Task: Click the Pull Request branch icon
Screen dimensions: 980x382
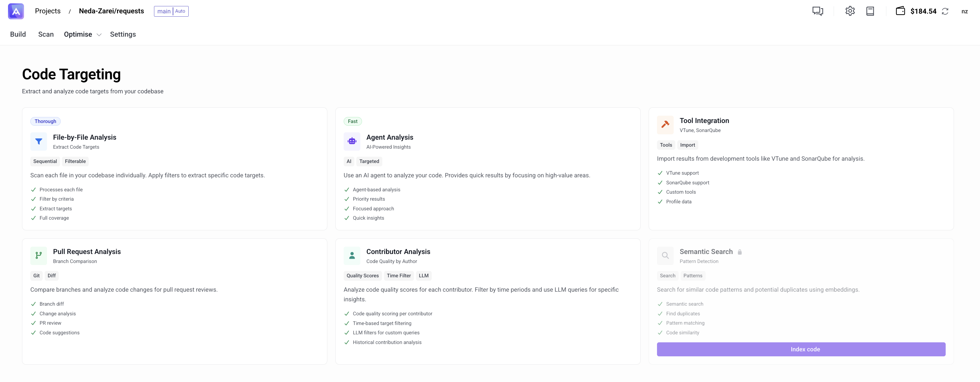Action: tap(38, 256)
